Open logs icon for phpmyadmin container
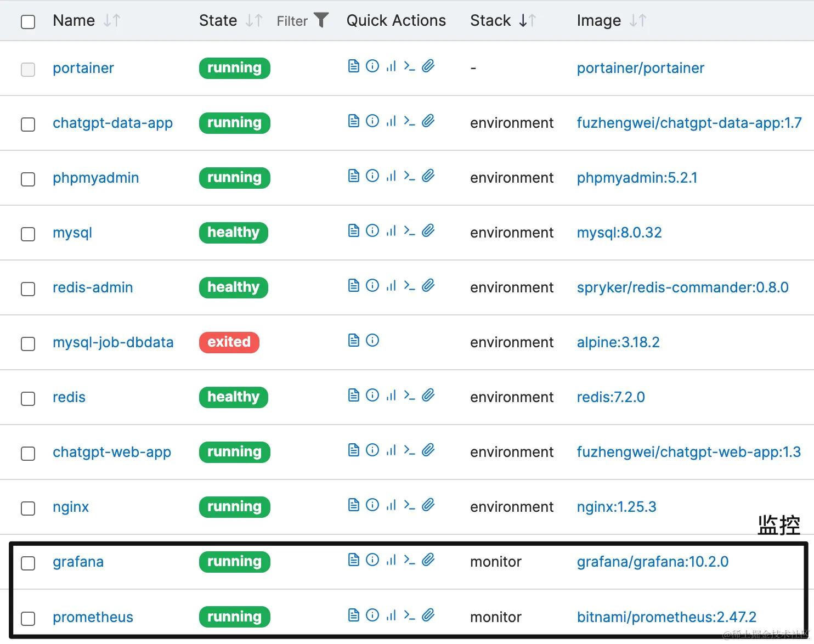 354,176
